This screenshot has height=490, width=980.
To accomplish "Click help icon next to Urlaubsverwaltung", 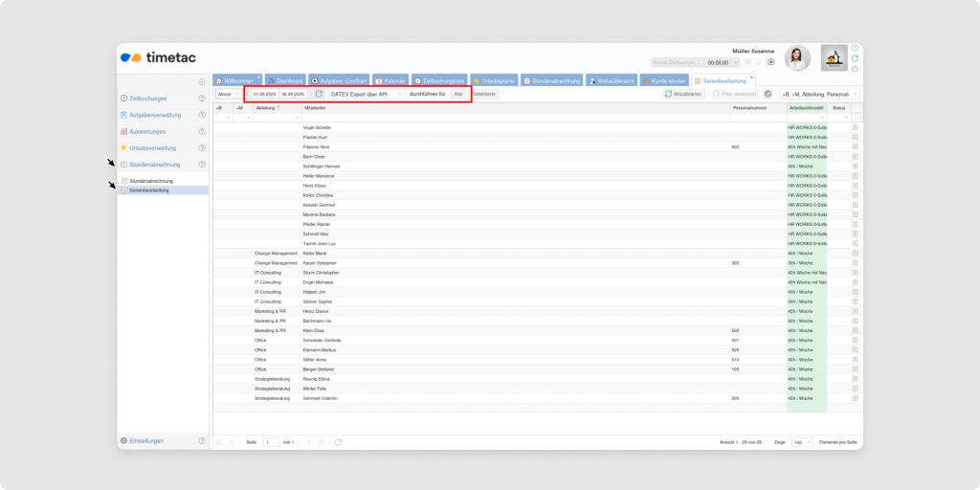I will click(x=202, y=148).
